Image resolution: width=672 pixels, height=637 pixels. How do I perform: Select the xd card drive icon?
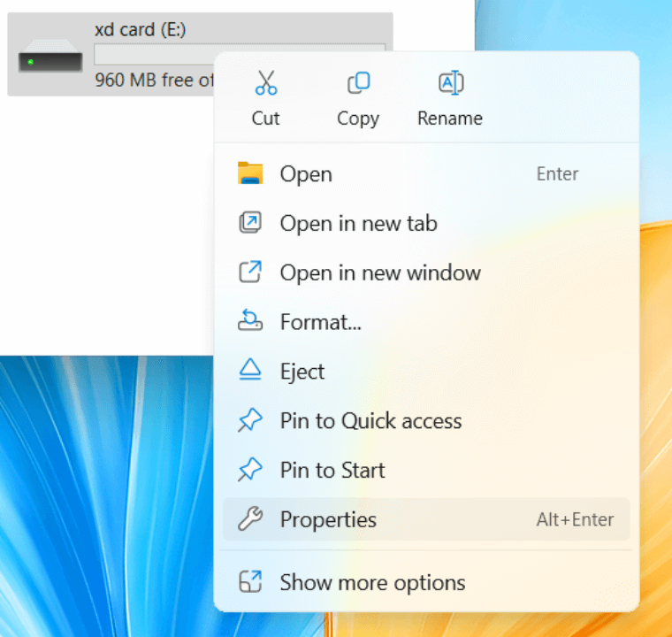(50, 61)
